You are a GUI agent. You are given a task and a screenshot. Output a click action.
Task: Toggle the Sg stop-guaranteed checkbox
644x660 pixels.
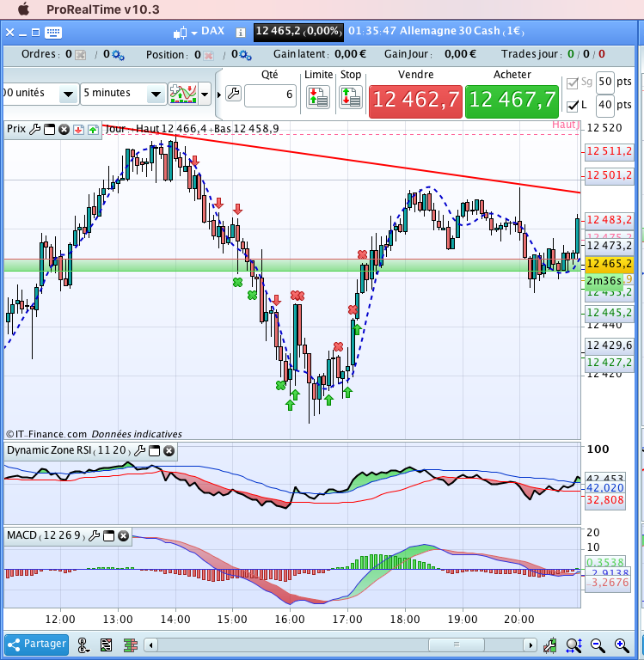coord(572,82)
